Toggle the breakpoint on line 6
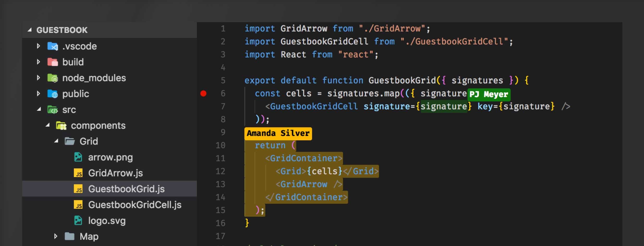The height and width of the screenshot is (246, 644). [203, 93]
